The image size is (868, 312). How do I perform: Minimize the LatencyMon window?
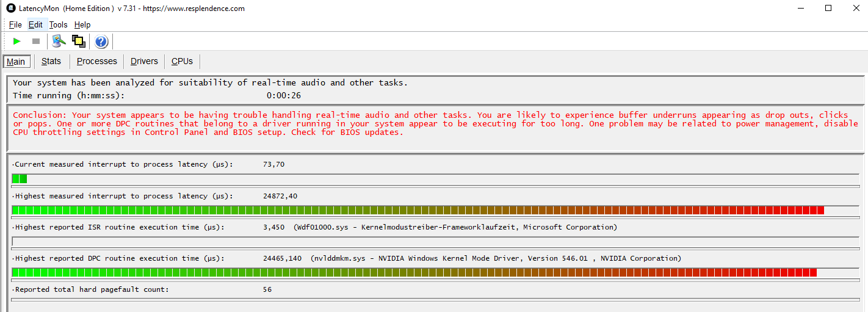800,8
